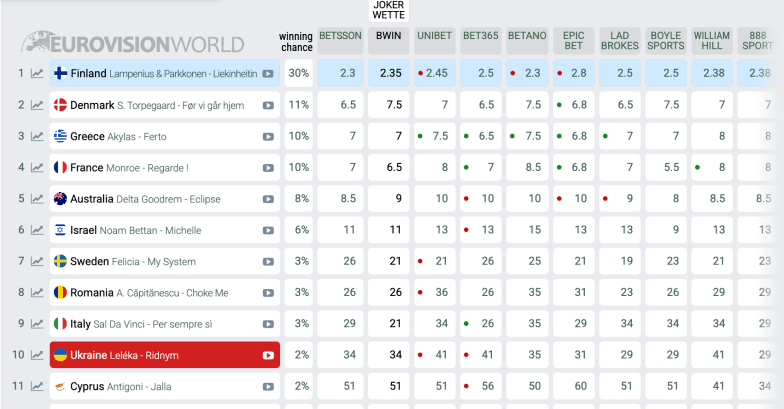
Task: Play the Australia song video icon
Action: [x=268, y=199]
